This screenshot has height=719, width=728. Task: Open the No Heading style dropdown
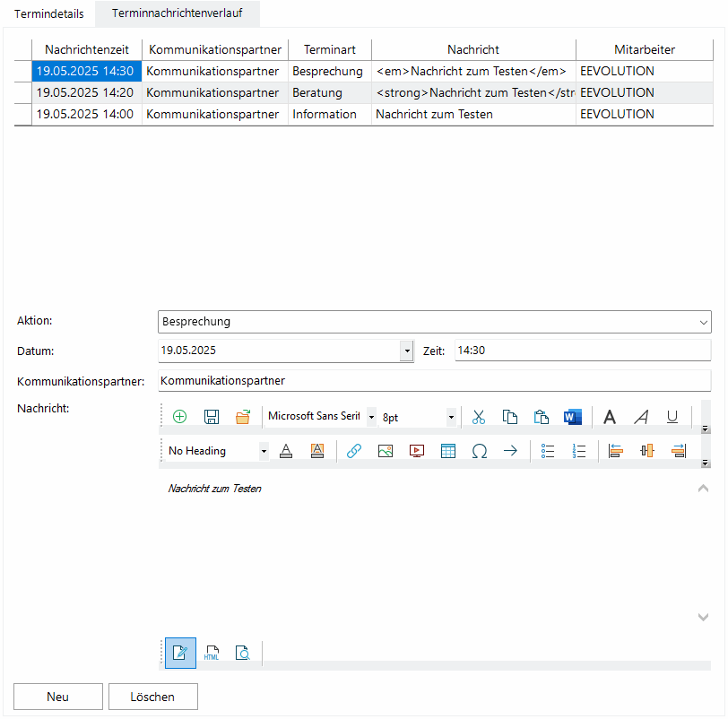click(264, 451)
